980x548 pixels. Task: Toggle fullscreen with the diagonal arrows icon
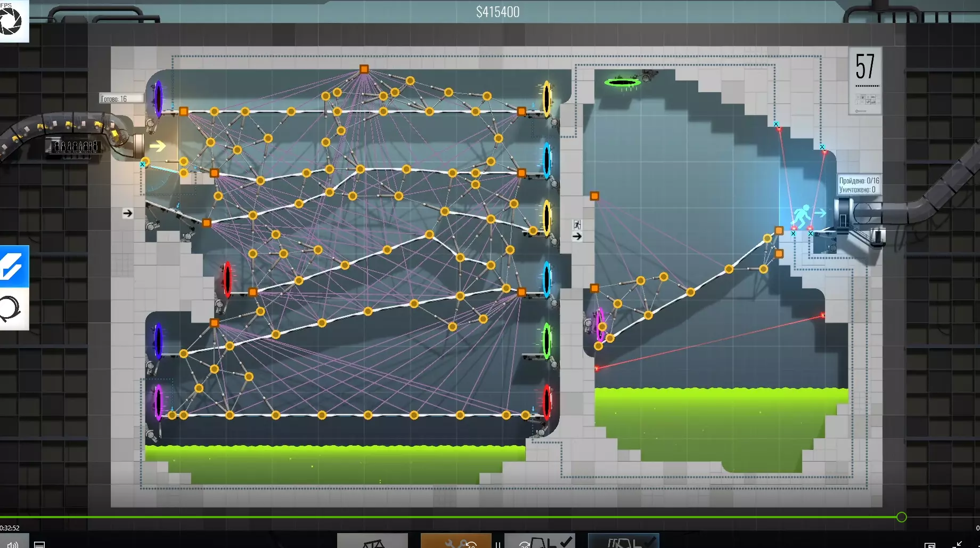tap(957, 544)
